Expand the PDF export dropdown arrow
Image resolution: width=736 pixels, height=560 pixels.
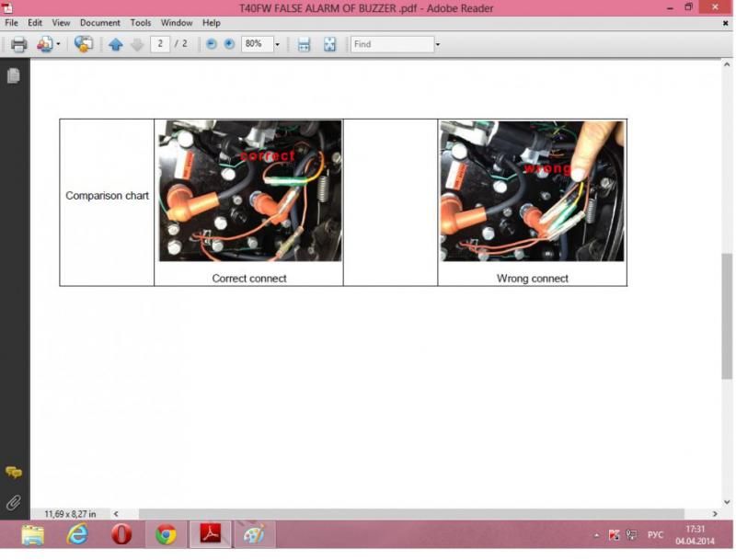tap(58, 44)
